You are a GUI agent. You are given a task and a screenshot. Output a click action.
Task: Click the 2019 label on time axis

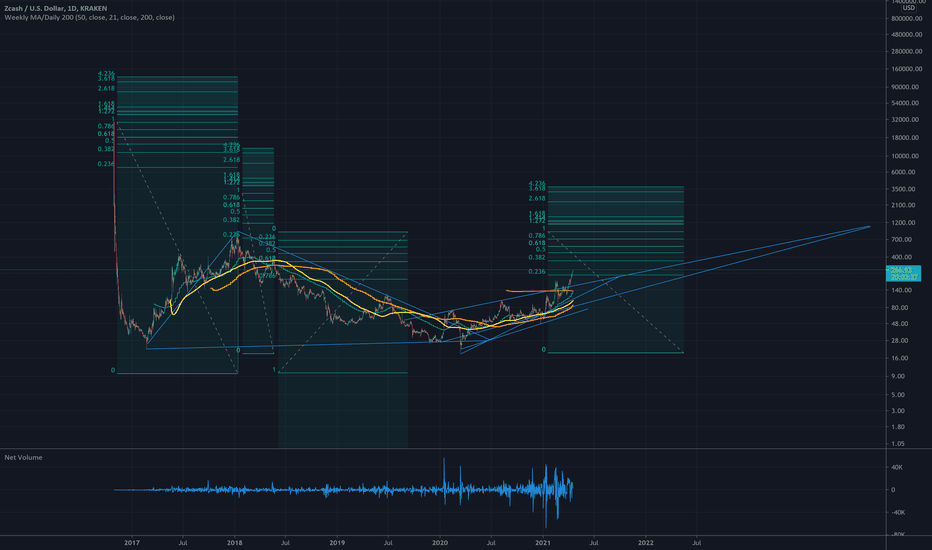pos(337,543)
